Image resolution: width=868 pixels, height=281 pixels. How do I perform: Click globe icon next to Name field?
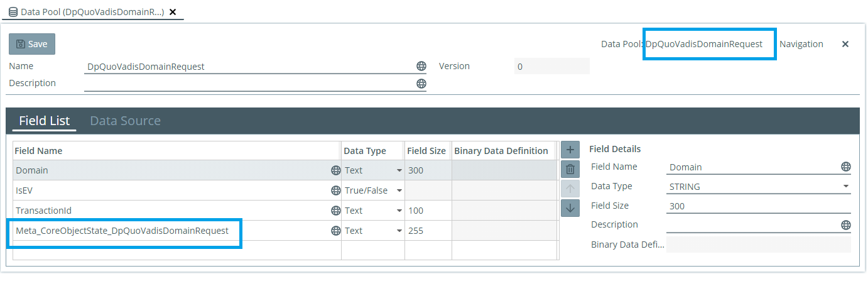click(x=421, y=66)
